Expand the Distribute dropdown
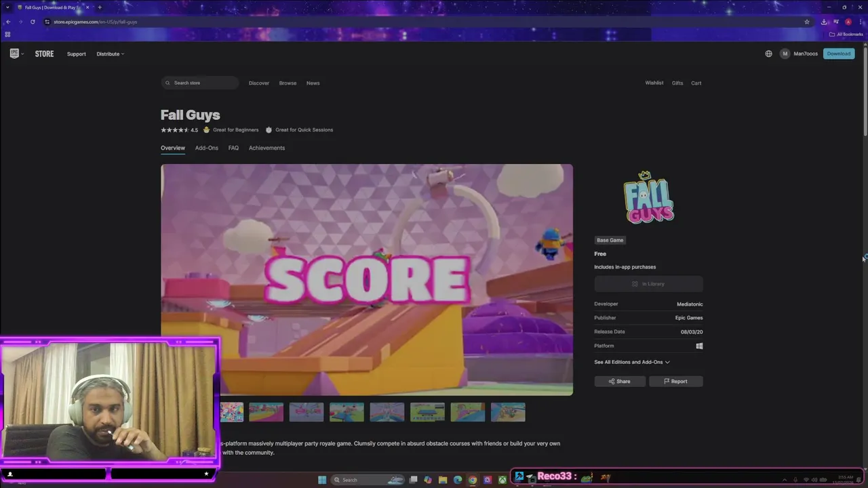 [x=110, y=54]
